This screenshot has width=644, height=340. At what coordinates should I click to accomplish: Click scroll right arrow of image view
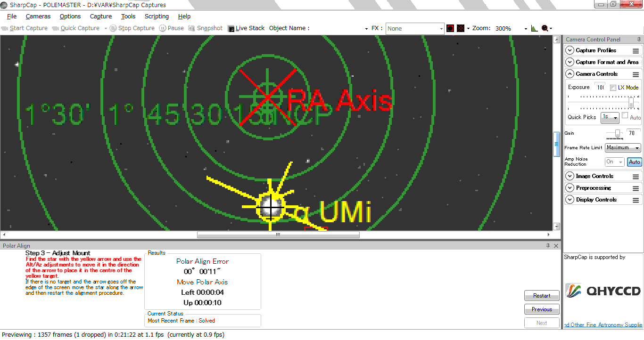[x=549, y=235]
